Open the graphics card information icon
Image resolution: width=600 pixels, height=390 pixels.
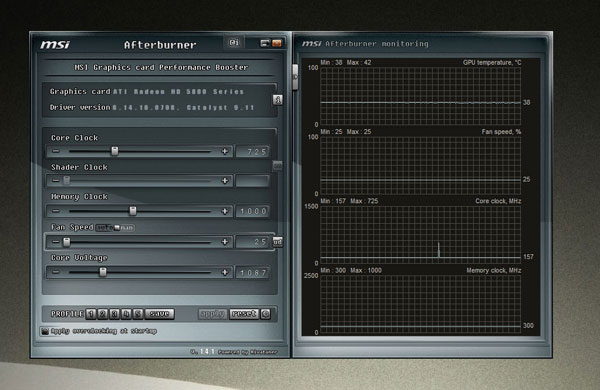click(277, 100)
